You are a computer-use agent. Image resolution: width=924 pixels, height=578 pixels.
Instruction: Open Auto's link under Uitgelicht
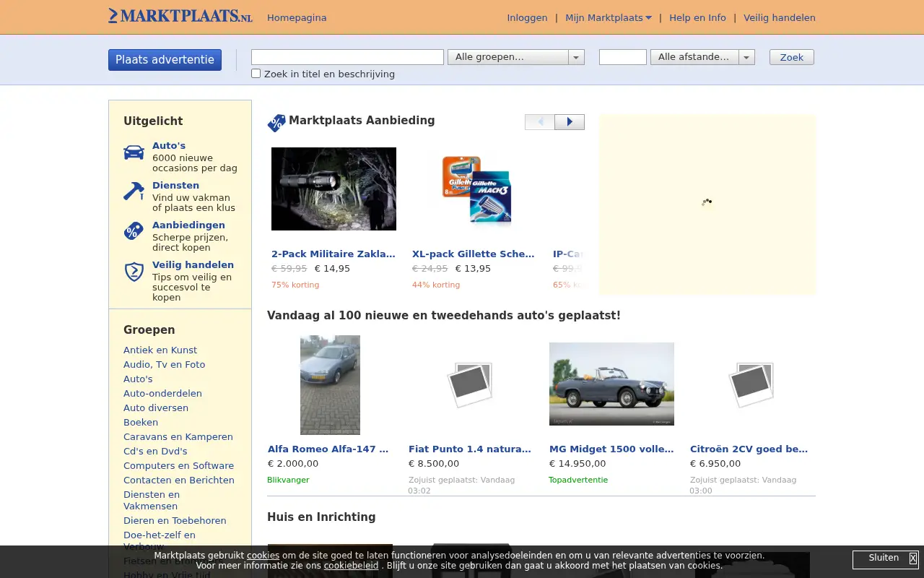click(169, 146)
